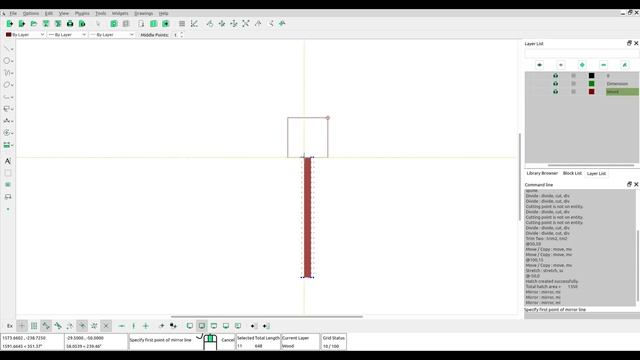Screen dimensions: 640x360
Task: Hide all layers with the small eye icon
Action: pos(561,65)
